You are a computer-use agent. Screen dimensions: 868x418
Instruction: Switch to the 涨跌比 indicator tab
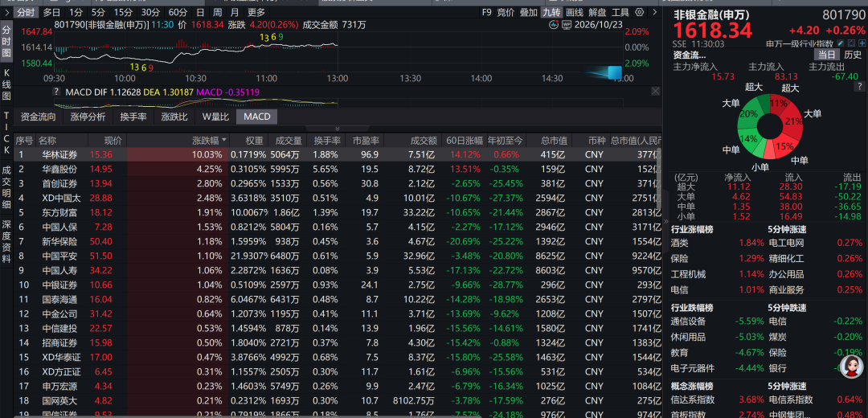tap(174, 117)
